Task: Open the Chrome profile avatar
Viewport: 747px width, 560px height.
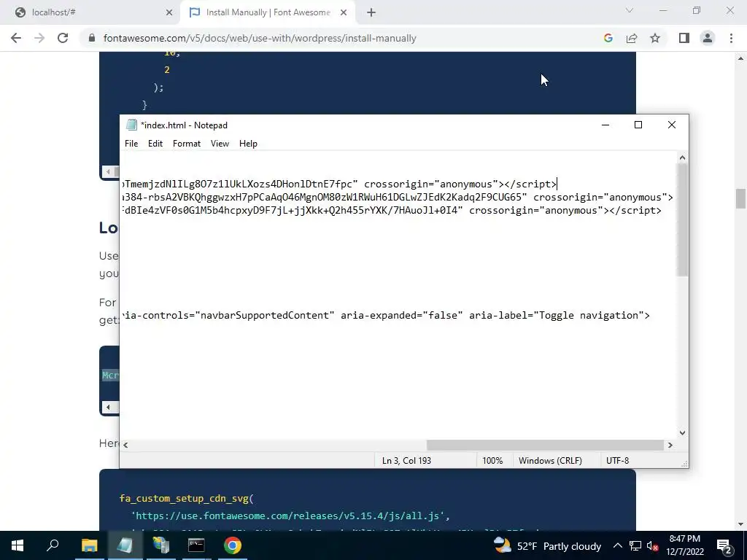Action: (708, 38)
